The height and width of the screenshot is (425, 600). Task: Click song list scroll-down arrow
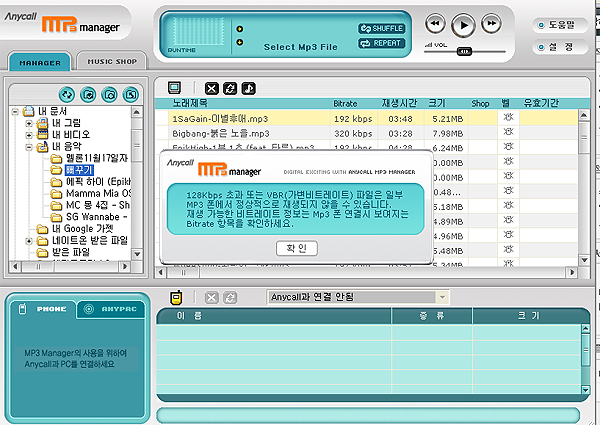coord(584,260)
